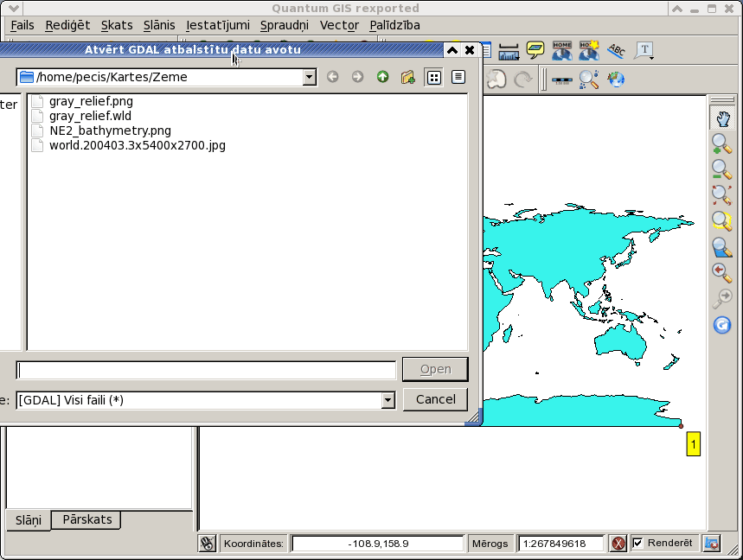
Task: Select the Text Annotation (T bubble) tool
Action: tap(644, 50)
